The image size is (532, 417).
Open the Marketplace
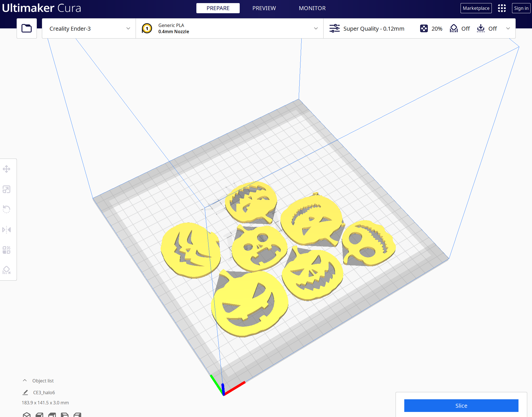pyautogui.click(x=476, y=8)
